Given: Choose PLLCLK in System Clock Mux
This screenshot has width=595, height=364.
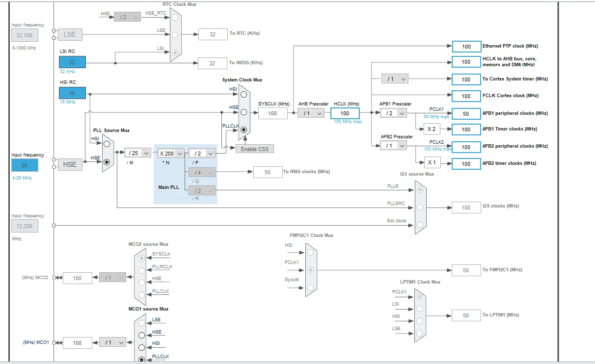Looking at the screenshot, I should click(243, 130).
